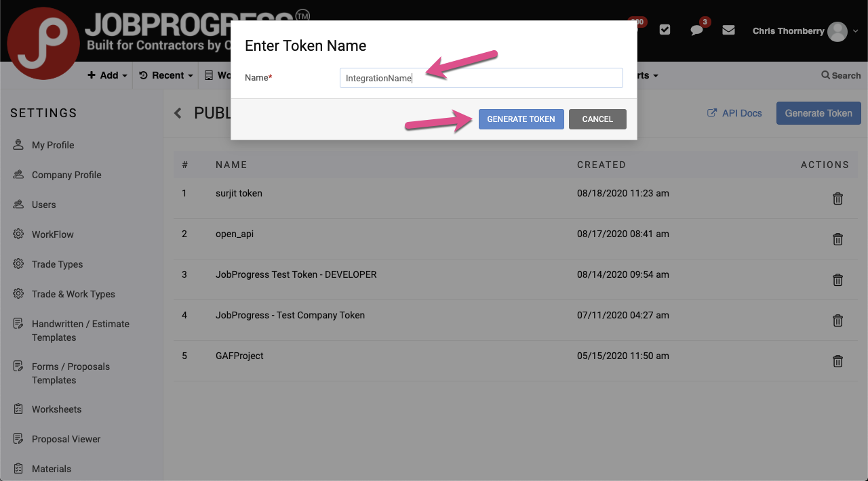Open the email envelope icon
The image size is (868, 481).
pos(728,30)
